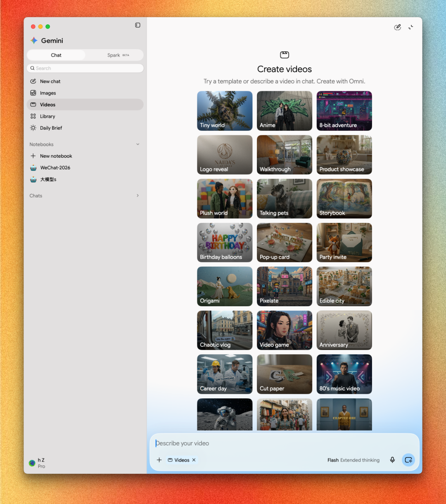446x504 pixels.
Task: Toggle the sidebar panel icon
Action: click(x=138, y=25)
